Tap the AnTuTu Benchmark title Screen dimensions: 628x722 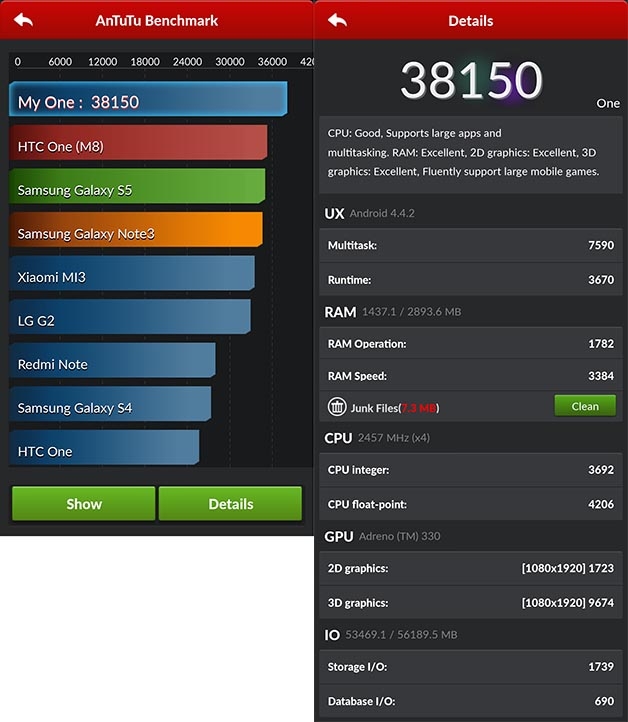coord(157,21)
